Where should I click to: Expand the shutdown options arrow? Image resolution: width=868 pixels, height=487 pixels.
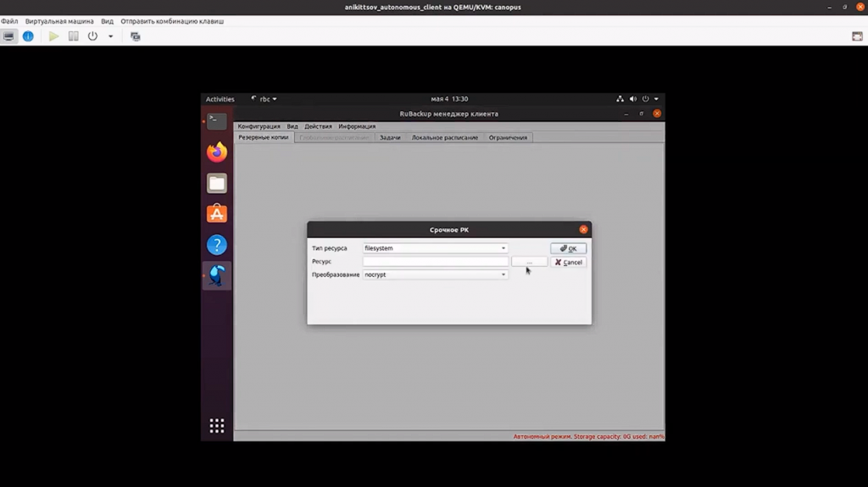click(111, 36)
